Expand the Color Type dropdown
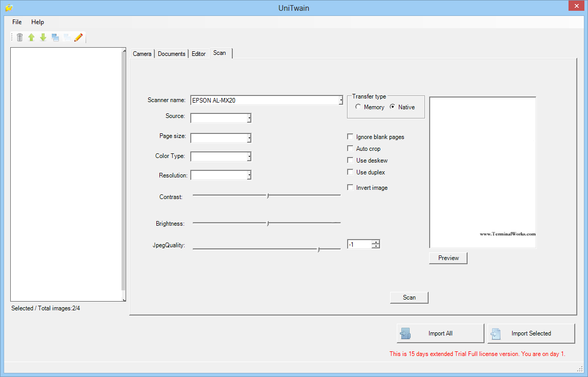The height and width of the screenshot is (377, 588). (x=249, y=156)
